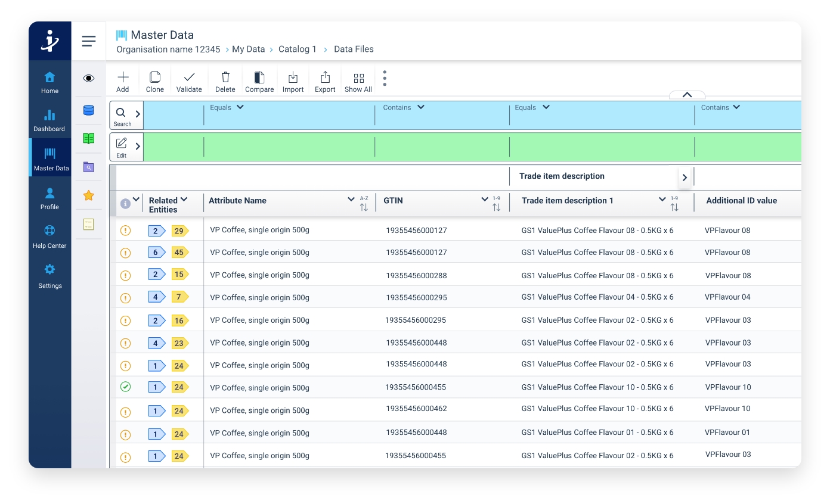
Task: Click Export button
Action: click(325, 82)
